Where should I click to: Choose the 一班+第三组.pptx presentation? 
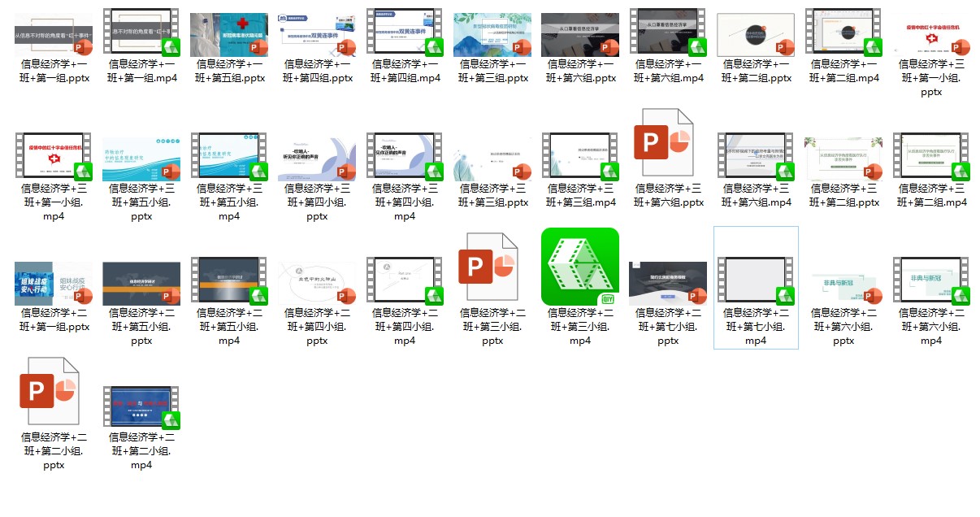click(492, 35)
